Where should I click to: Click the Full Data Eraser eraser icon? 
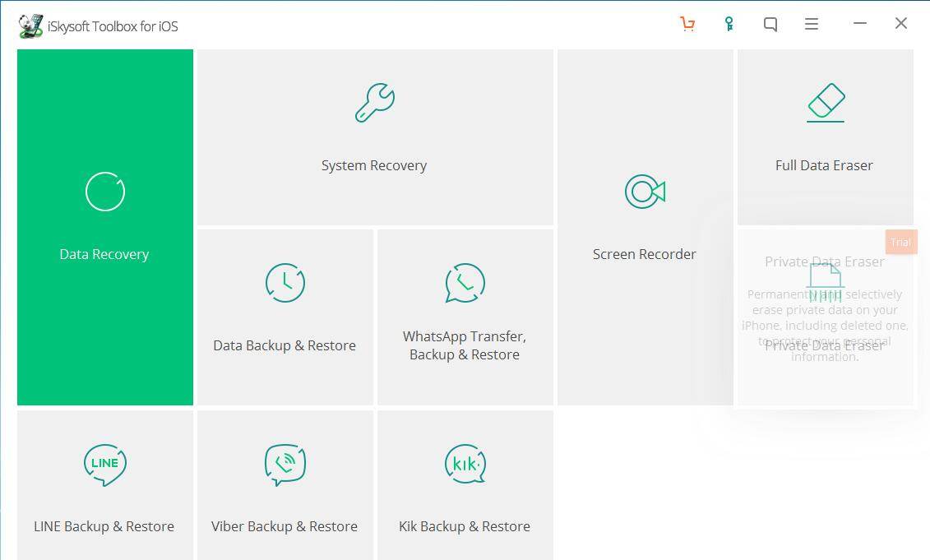click(825, 101)
